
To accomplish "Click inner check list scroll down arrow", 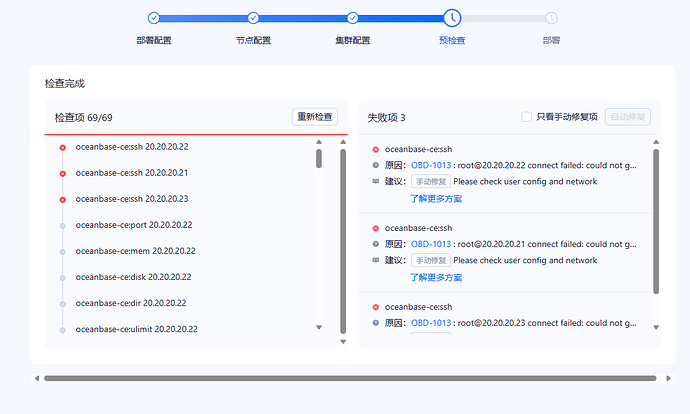I will coord(319,327).
